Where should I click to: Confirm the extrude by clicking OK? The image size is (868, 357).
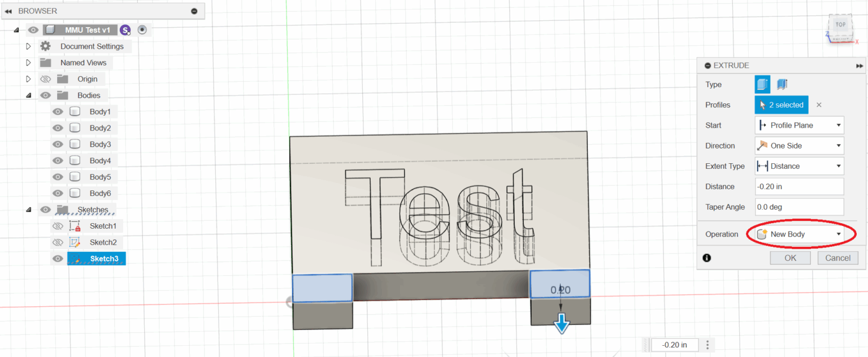(x=790, y=258)
